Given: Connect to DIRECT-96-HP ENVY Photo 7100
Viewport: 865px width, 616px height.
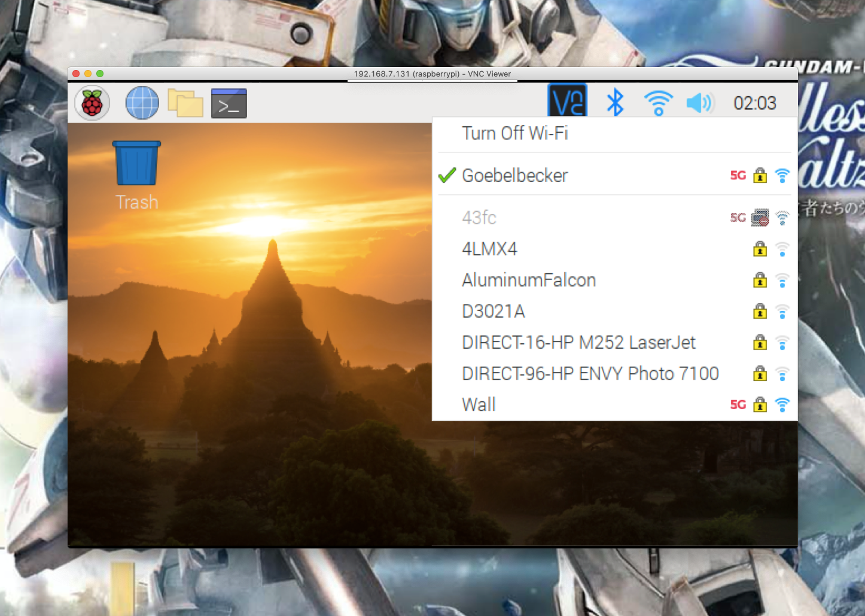Looking at the screenshot, I should (x=615, y=373).
